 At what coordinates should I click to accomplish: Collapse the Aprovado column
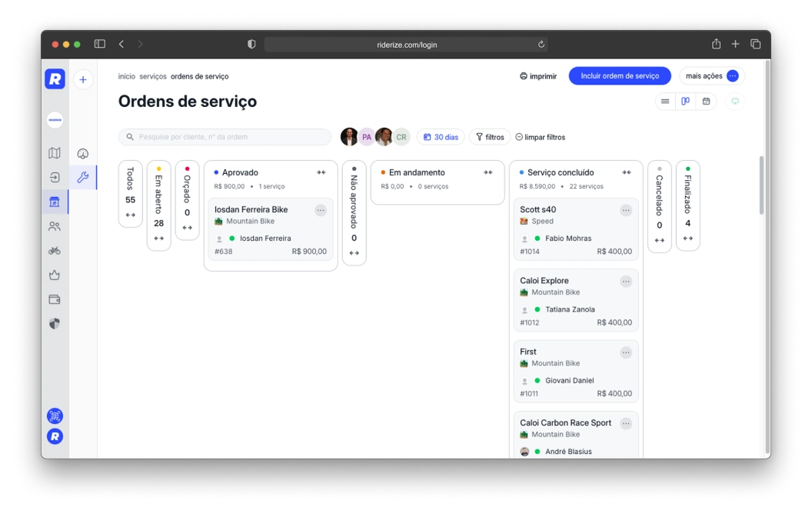(321, 172)
